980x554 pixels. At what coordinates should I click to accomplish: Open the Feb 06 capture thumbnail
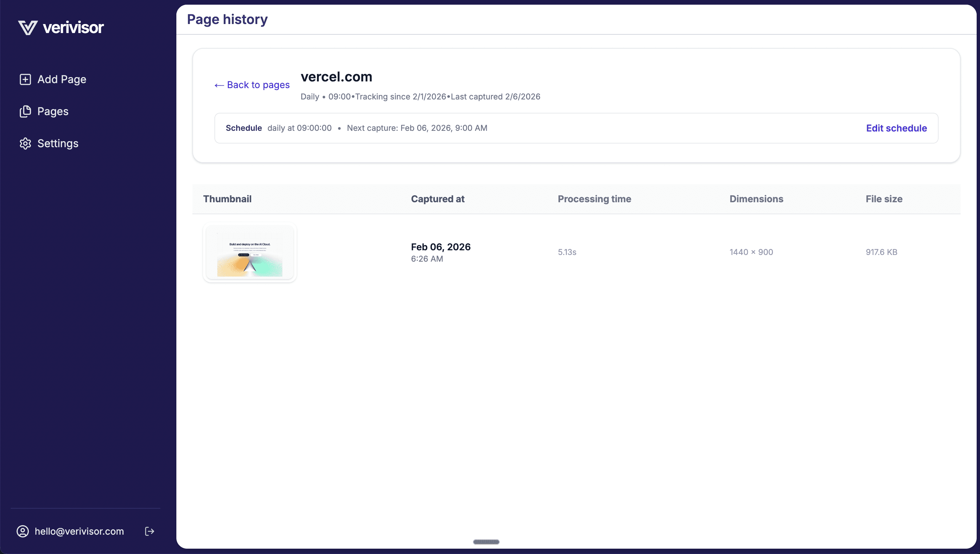[x=250, y=252]
